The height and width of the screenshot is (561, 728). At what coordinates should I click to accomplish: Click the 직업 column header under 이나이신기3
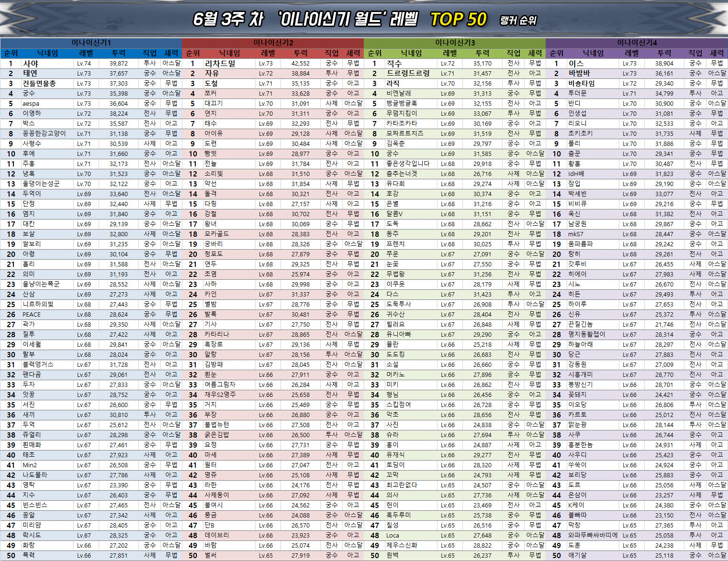(513, 53)
